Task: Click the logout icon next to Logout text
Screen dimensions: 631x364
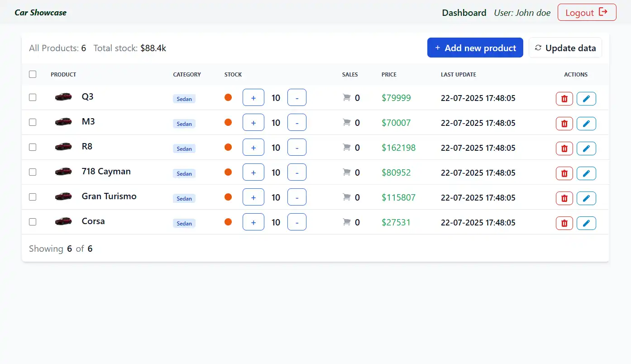Action: click(602, 12)
